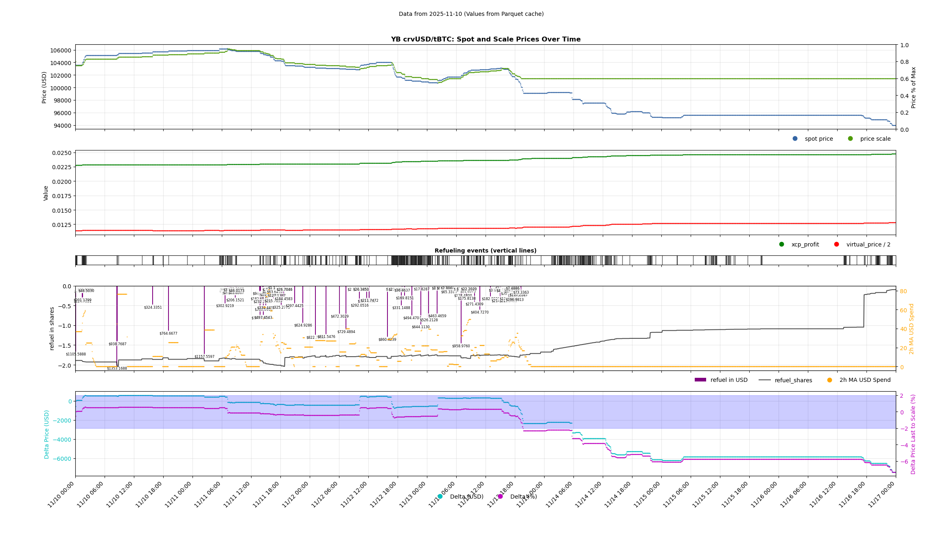Click the blue spot price legend marker

coord(795,139)
